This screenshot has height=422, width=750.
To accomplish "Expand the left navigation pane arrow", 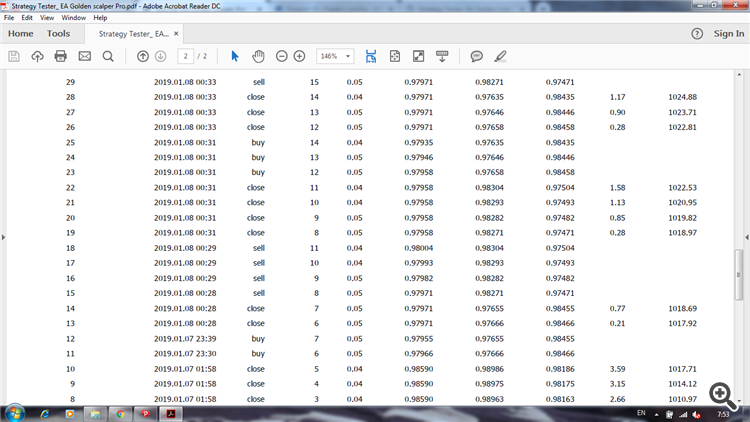I will [3, 237].
